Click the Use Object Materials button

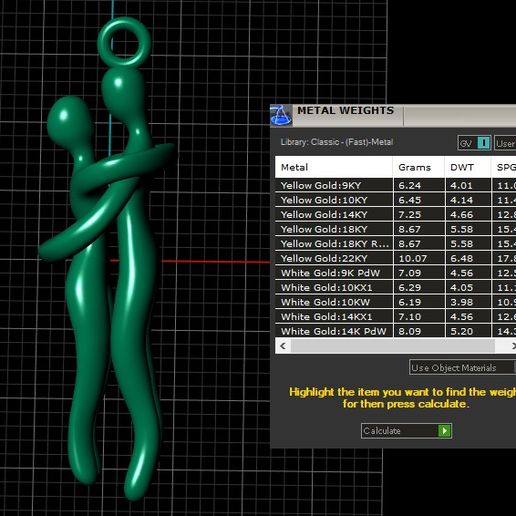463,367
